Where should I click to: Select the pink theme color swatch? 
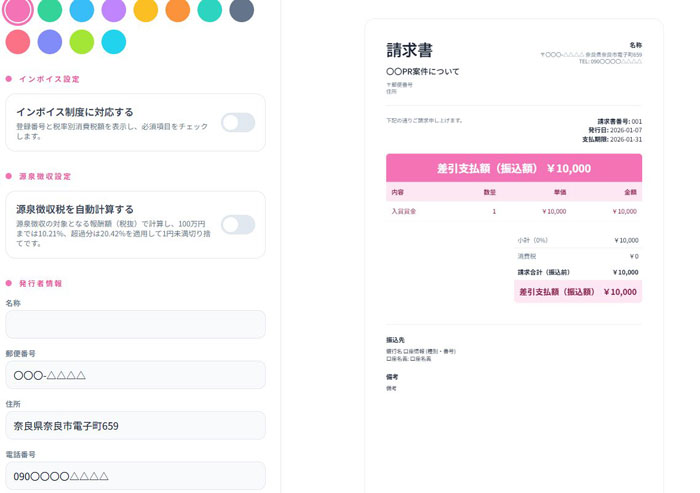point(18,10)
